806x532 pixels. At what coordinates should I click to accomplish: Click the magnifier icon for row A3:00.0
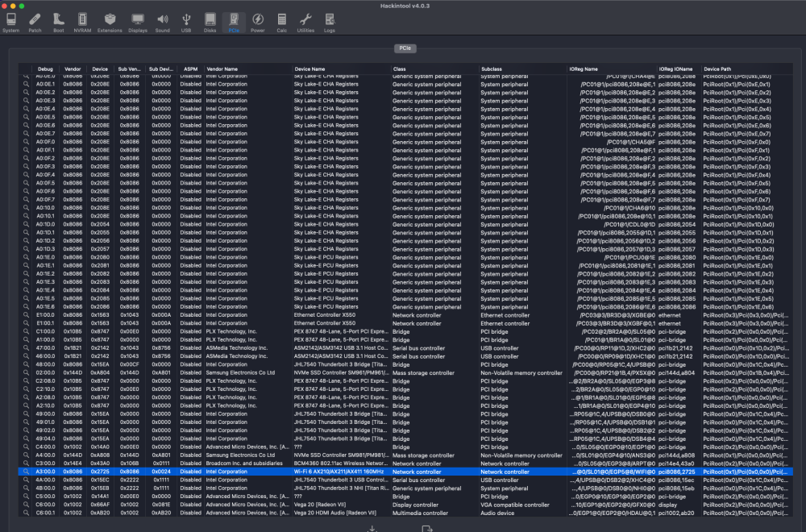tap(26, 472)
